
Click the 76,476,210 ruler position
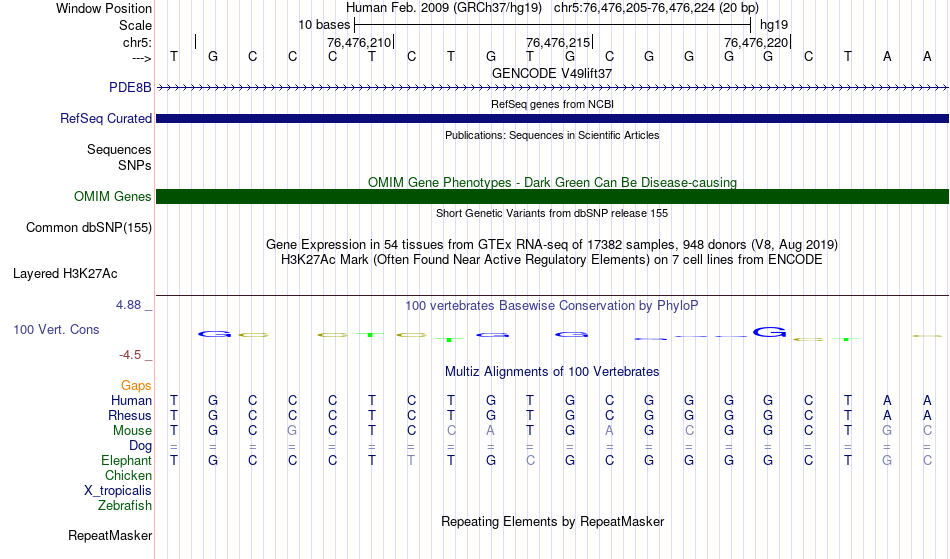tap(359, 42)
